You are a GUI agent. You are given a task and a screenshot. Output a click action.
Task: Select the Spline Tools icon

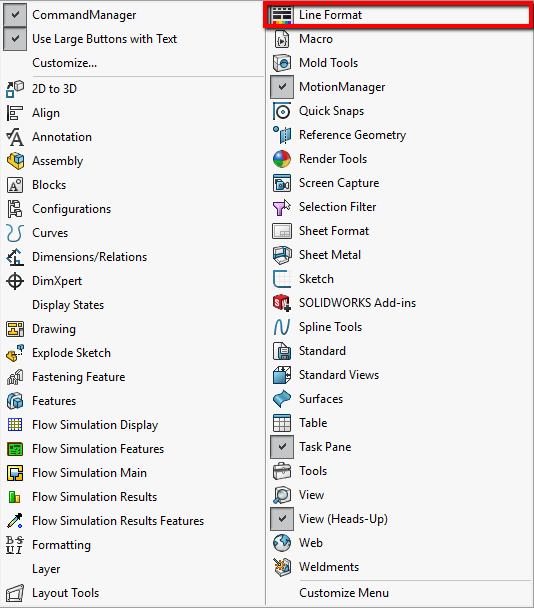click(x=282, y=327)
